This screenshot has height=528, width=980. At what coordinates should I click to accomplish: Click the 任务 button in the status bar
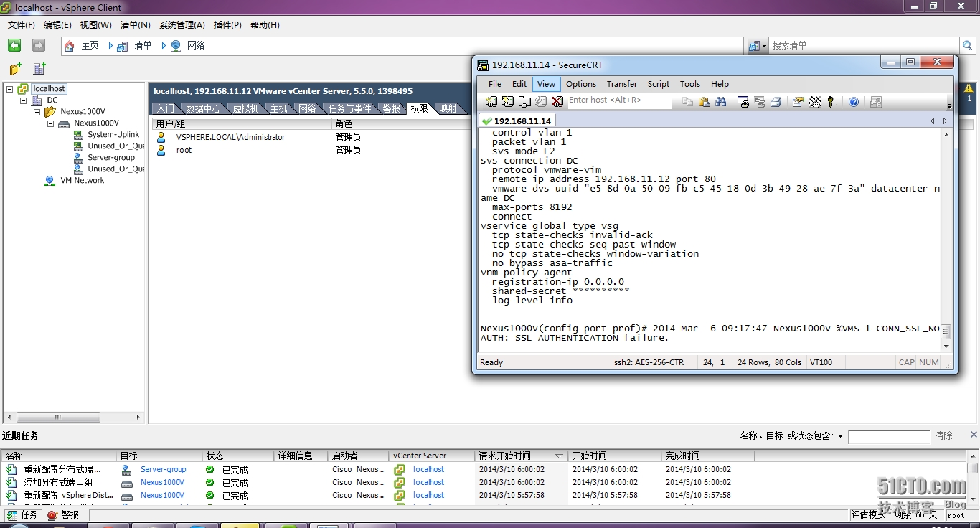(23, 515)
